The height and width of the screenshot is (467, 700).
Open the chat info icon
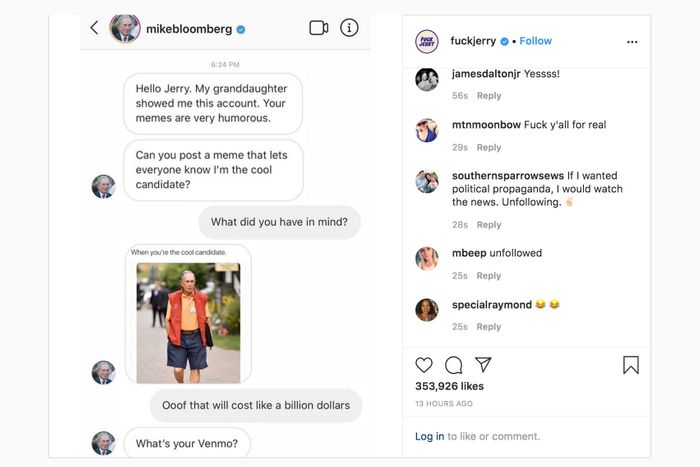[x=349, y=28]
